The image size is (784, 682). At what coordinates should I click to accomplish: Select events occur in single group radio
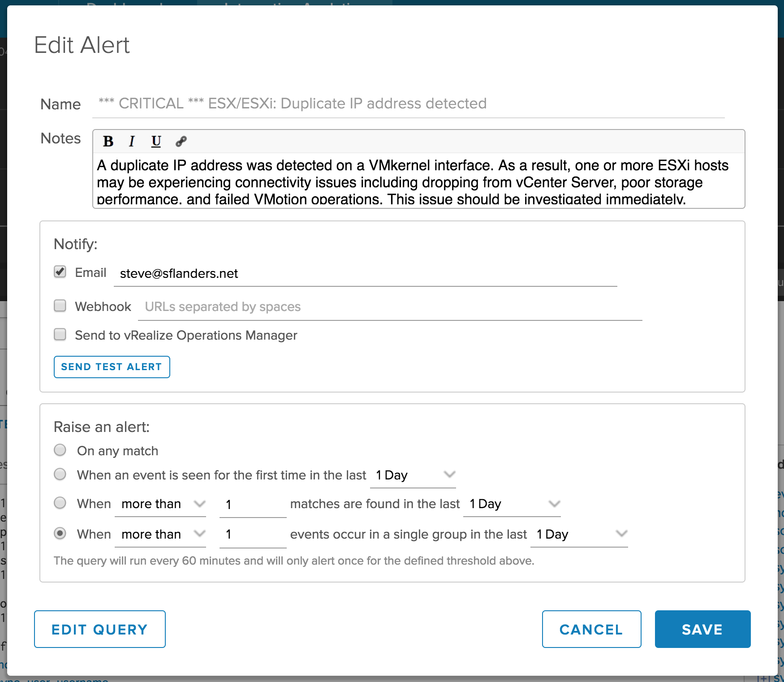(60, 533)
